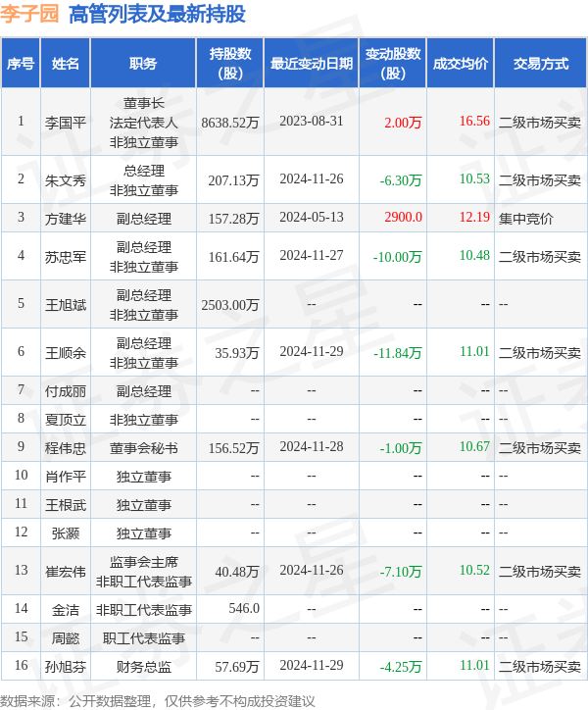Click the 持股数(股) column header

230,64
